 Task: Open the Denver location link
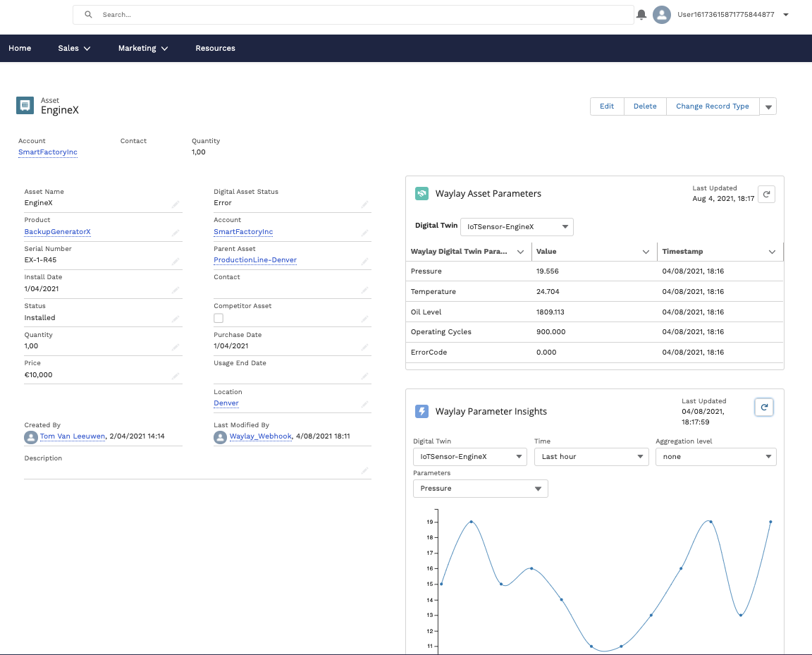pyautogui.click(x=226, y=403)
